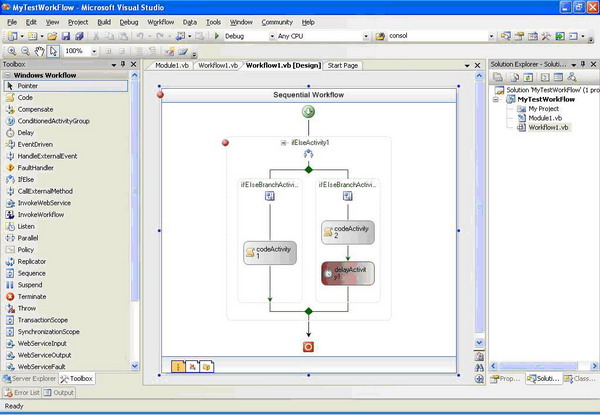This screenshot has height=415, width=600.
Task: Choose the Parallel activity in Toolbox
Action: 28,238
